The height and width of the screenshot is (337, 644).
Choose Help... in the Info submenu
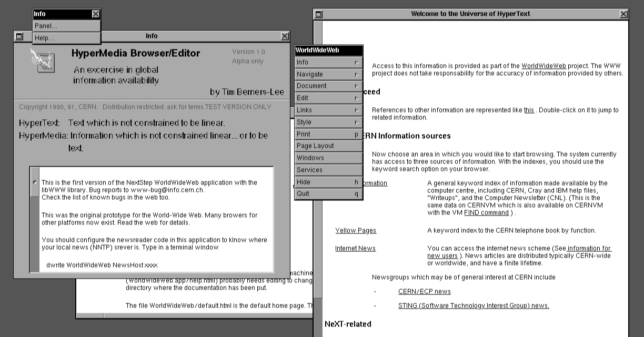coord(66,38)
